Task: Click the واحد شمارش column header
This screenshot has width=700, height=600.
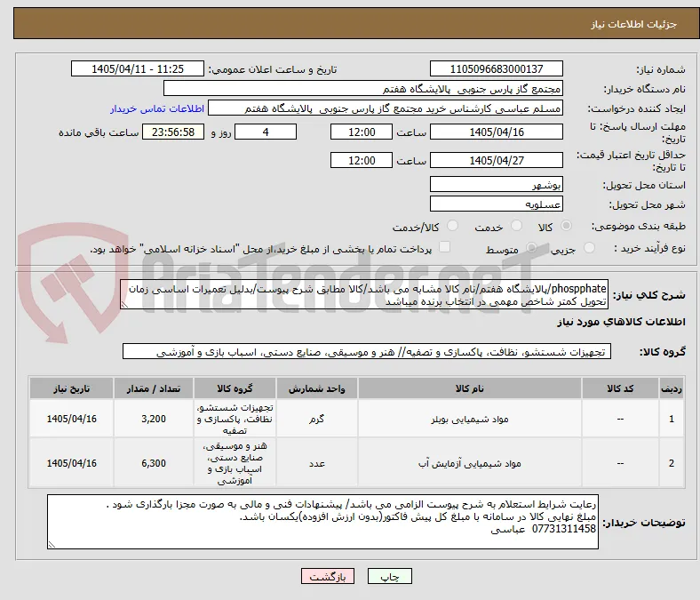Action: (316, 388)
